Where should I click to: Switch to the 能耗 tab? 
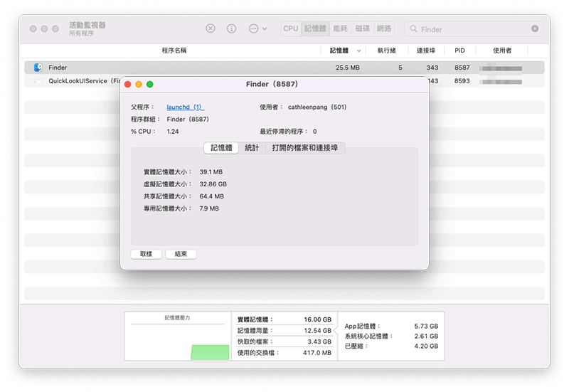[341, 28]
